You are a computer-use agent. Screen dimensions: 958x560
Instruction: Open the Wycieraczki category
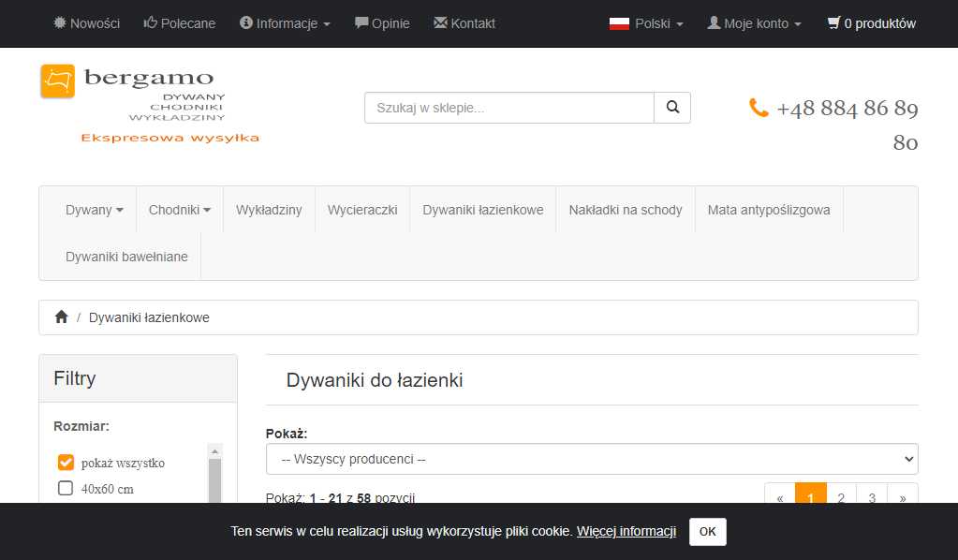click(x=362, y=210)
